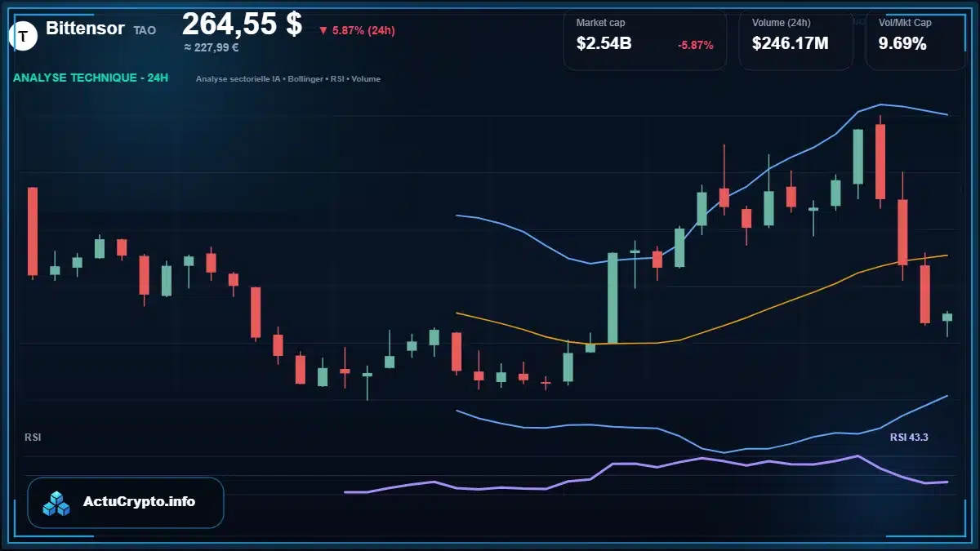The width and height of the screenshot is (980, 551).
Task: Click the first tall red candle at chart start
Action: (x=33, y=232)
